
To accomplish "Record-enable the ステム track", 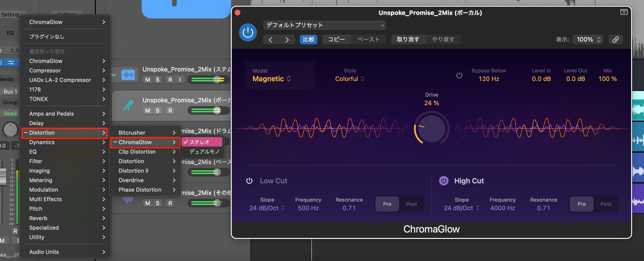I will click(170, 80).
